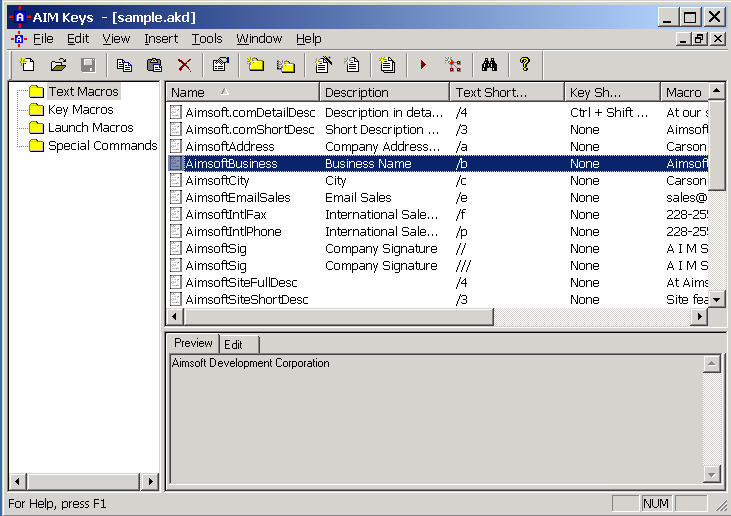
Task: Click the macro list right scroll arrow
Action: click(x=700, y=317)
